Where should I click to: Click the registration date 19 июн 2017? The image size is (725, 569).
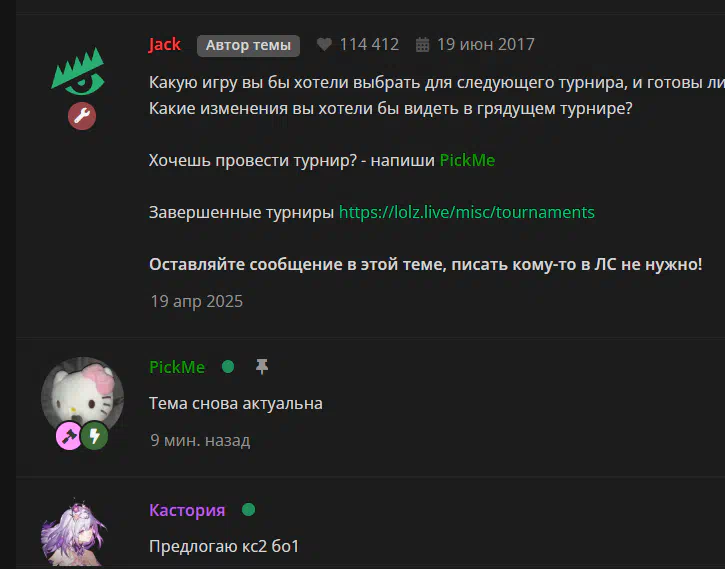[x=485, y=44]
